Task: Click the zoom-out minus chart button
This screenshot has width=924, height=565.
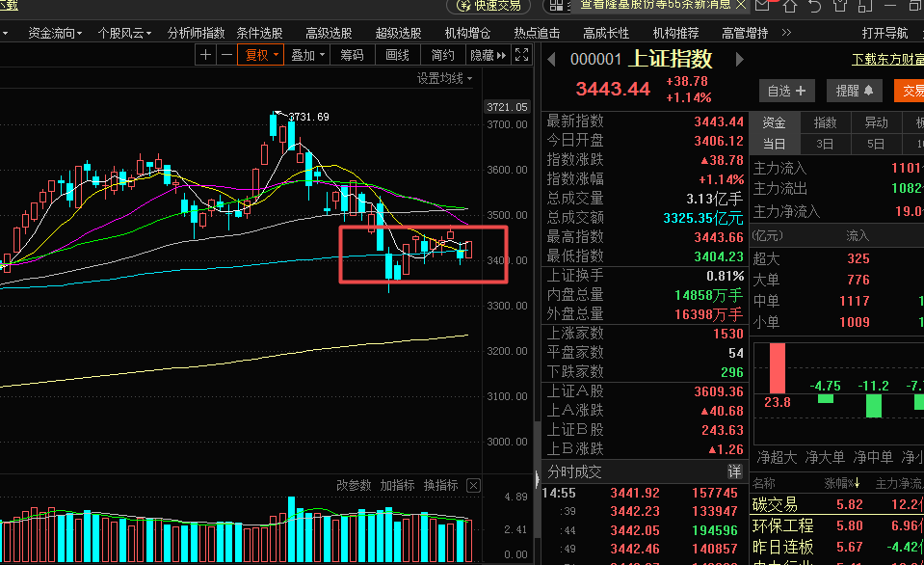Action: point(226,55)
